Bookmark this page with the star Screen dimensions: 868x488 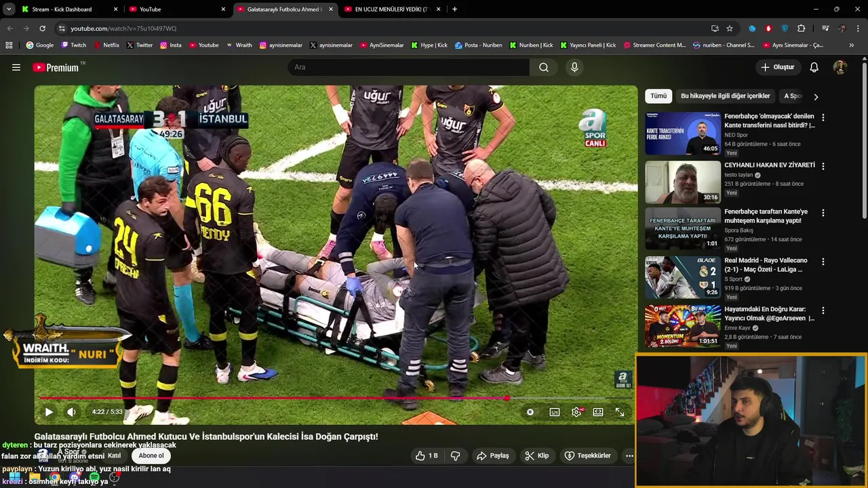[x=730, y=28]
